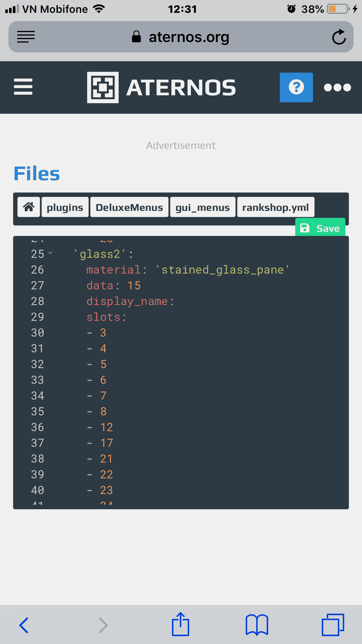The height and width of the screenshot is (644, 362).
Task: Tap the aternos.org address bar
Action: (181, 37)
